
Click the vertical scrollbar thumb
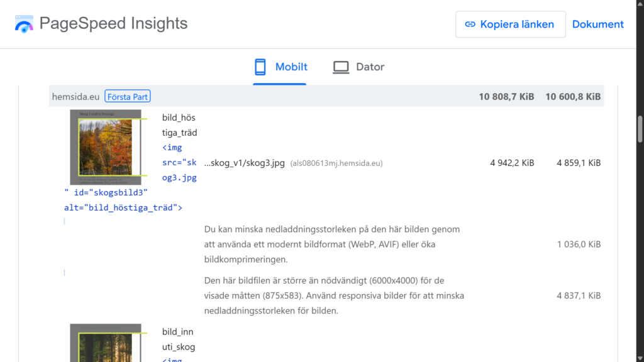tap(640, 129)
